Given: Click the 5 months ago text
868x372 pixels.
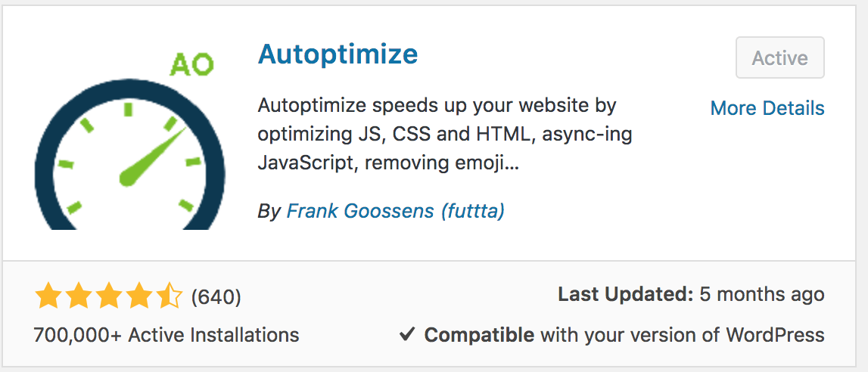Looking at the screenshot, I should pyautogui.click(x=762, y=294).
